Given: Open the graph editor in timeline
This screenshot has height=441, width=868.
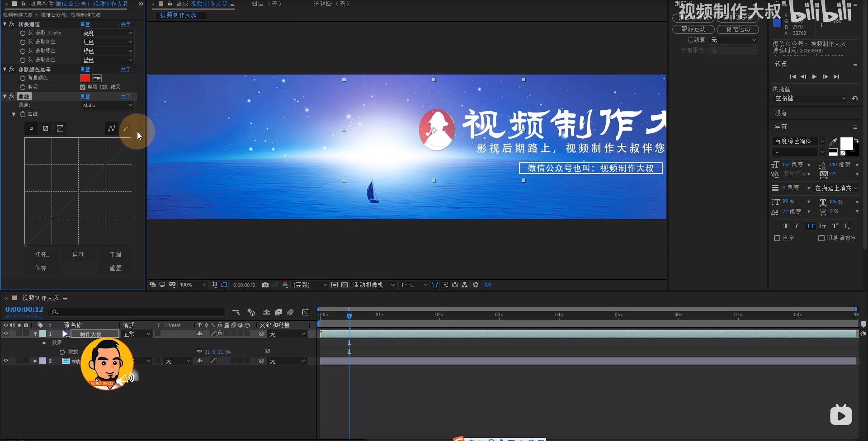Looking at the screenshot, I should [306, 312].
